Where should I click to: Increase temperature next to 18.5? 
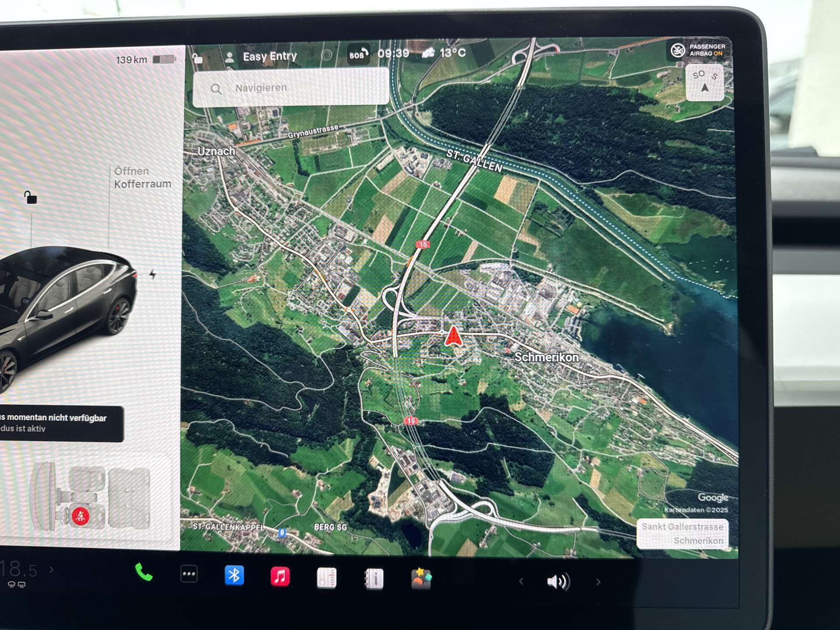pyautogui.click(x=52, y=570)
